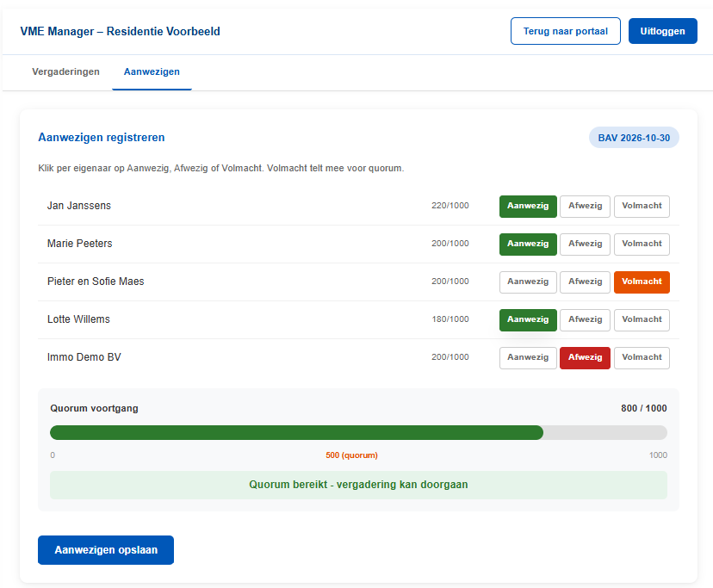Click the 180/1000 share value
713x588 pixels.
(450, 319)
